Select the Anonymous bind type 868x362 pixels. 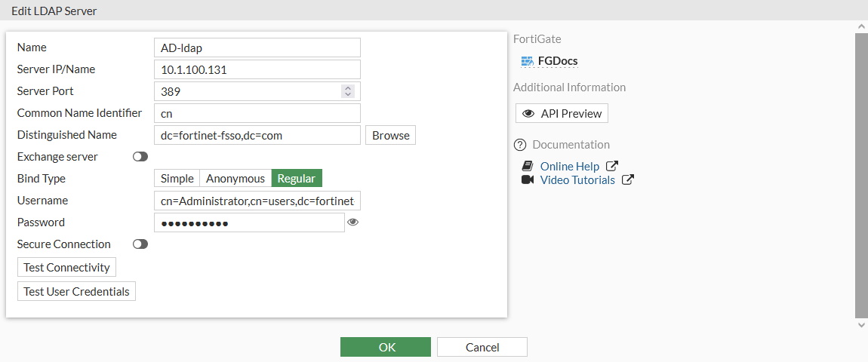235,179
